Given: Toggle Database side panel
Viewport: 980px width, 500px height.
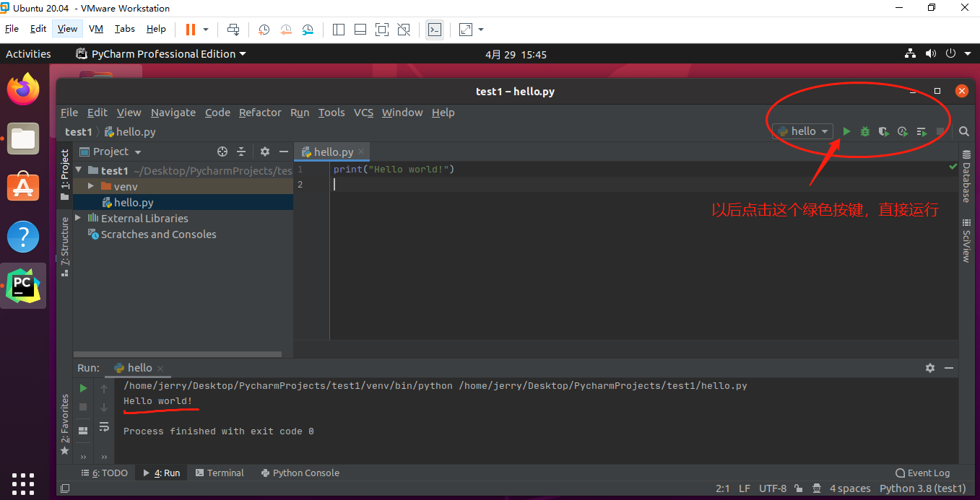Looking at the screenshot, I should pyautogui.click(x=966, y=177).
